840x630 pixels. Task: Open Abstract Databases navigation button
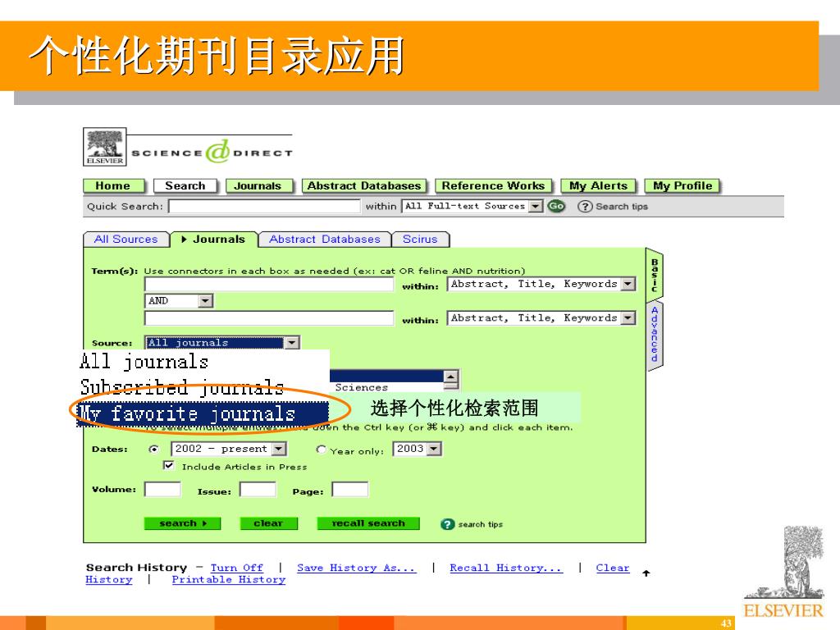click(x=364, y=186)
